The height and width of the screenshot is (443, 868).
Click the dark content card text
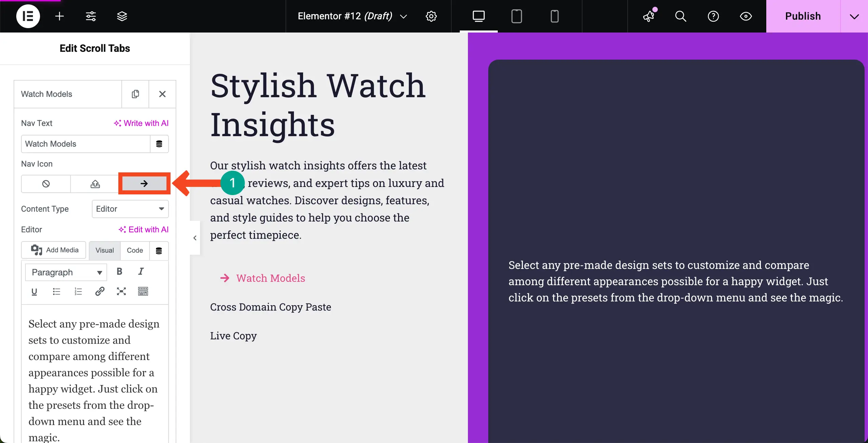[x=675, y=281]
